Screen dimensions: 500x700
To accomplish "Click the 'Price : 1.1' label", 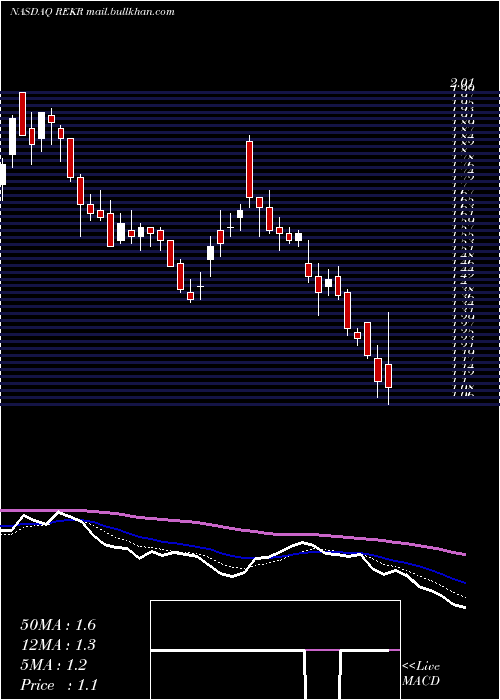I will click(x=58, y=684).
